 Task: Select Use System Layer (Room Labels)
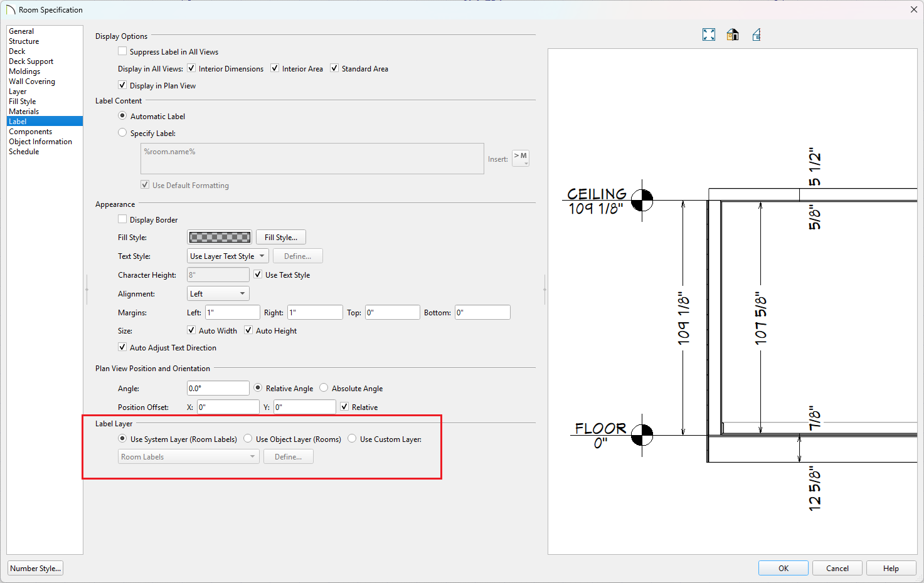[x=122, y=439]
